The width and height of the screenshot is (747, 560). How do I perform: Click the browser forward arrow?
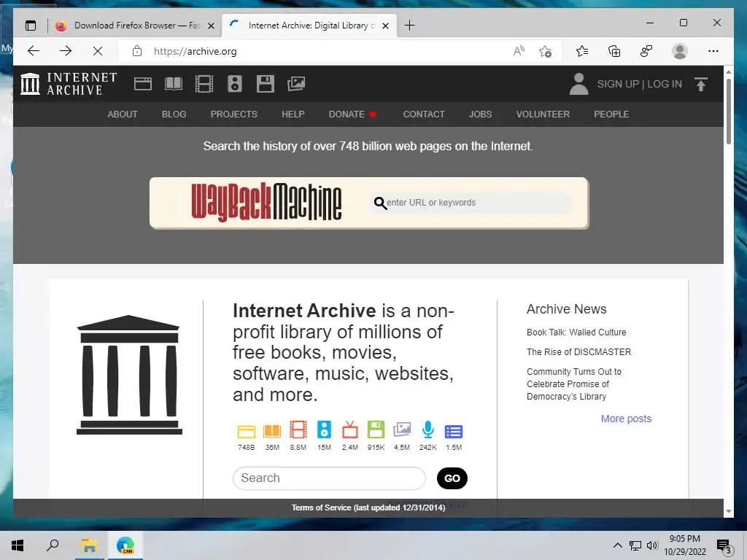[x=66, y=51]
